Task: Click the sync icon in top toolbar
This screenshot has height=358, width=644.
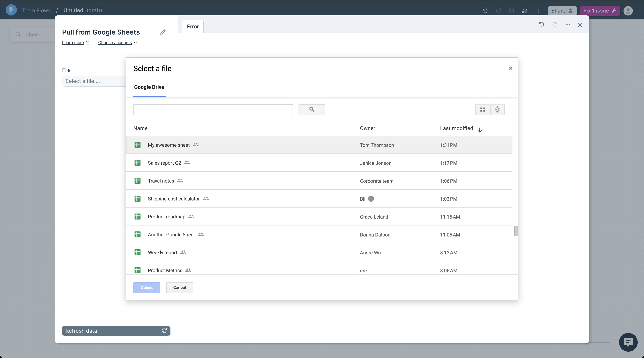Action: coord(525,10)
